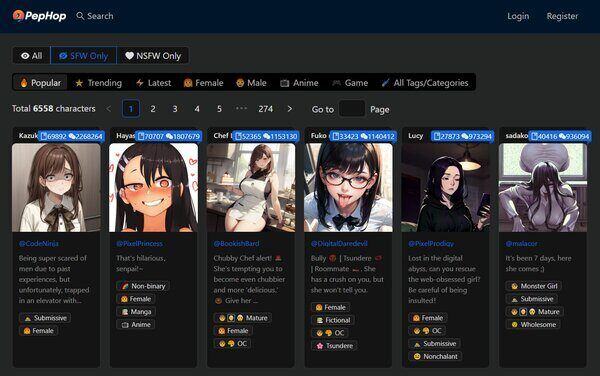The width and height of the screenshot is (600, 376).
Task: Switch to the Game category tab
Action: [350, 83]
